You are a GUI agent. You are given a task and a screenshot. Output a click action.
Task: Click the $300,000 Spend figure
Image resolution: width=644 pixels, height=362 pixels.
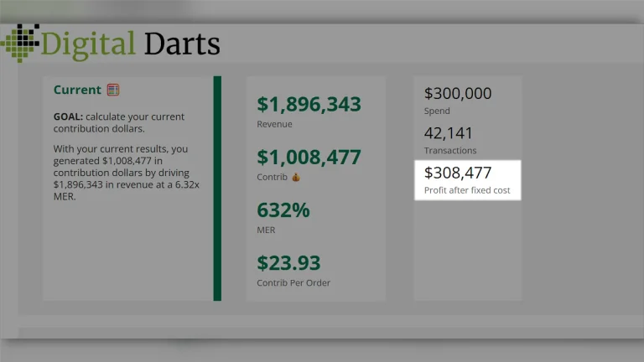[458, 94]
